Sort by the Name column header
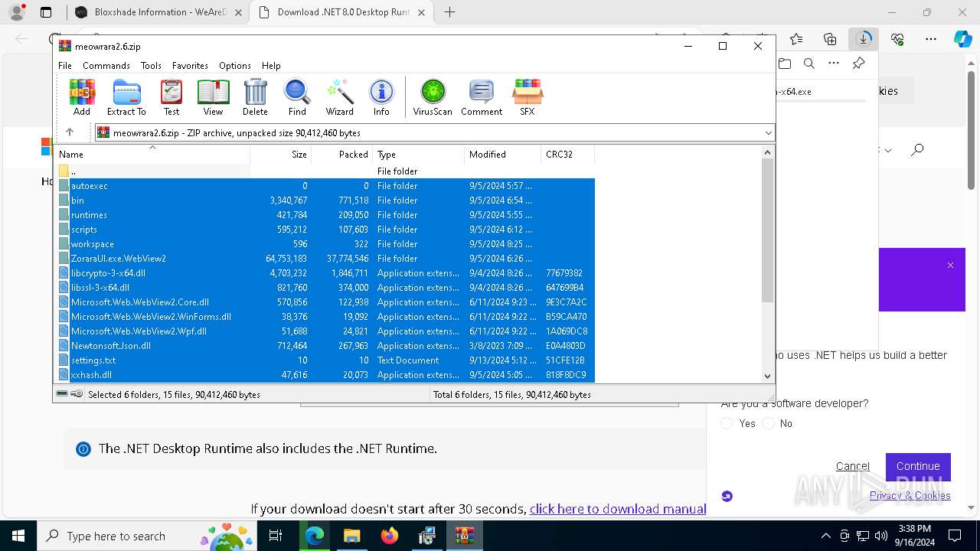This screenshot has width=980, height=551. [152, 154]
